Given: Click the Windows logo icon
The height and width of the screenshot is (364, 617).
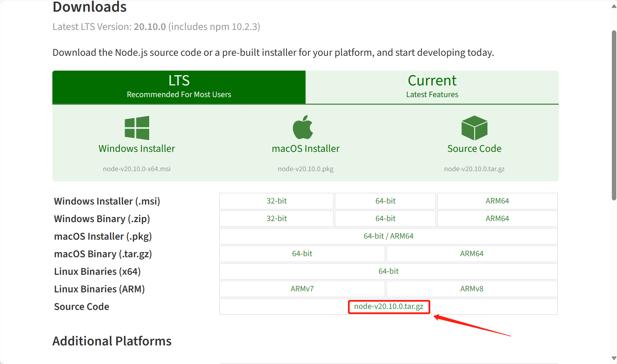Looking at the screenshot, I should (137, 128).
